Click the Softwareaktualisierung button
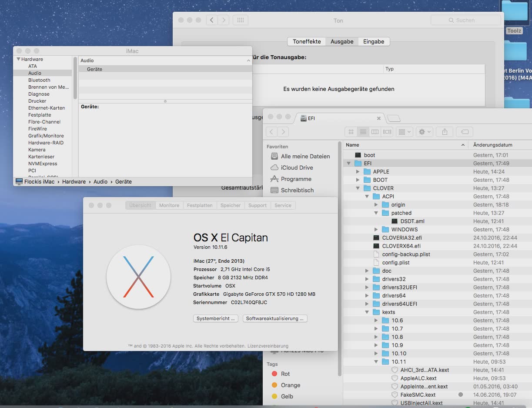532x408 pixels. tap(275, 318)
